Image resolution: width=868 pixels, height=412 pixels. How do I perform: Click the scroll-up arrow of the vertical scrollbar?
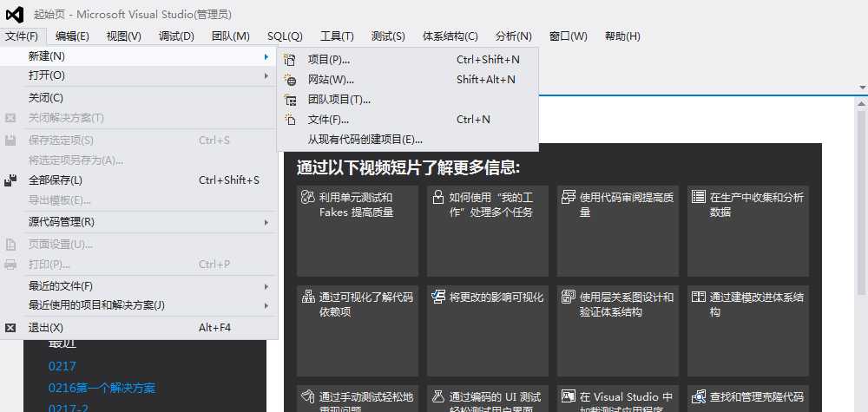862,103
